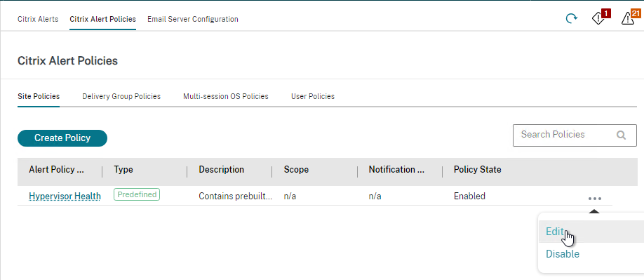Open the Hypervisor Health policy link
Viewport: 644px width, 280px height.
(x=65, y=196)
